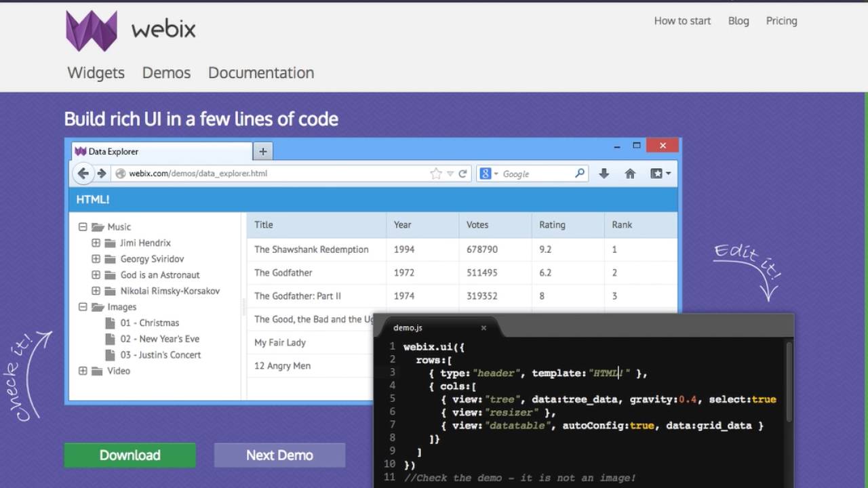Click the Music folder icon
This screenshot has height=488, width=868.
pyautogui.click(x=98, y=227)
